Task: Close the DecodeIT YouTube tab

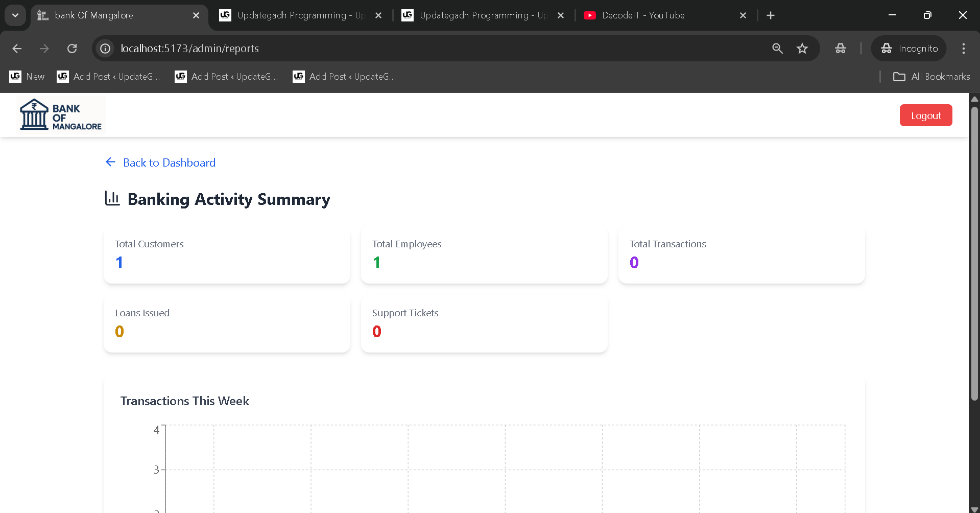Action: point(743,15)
